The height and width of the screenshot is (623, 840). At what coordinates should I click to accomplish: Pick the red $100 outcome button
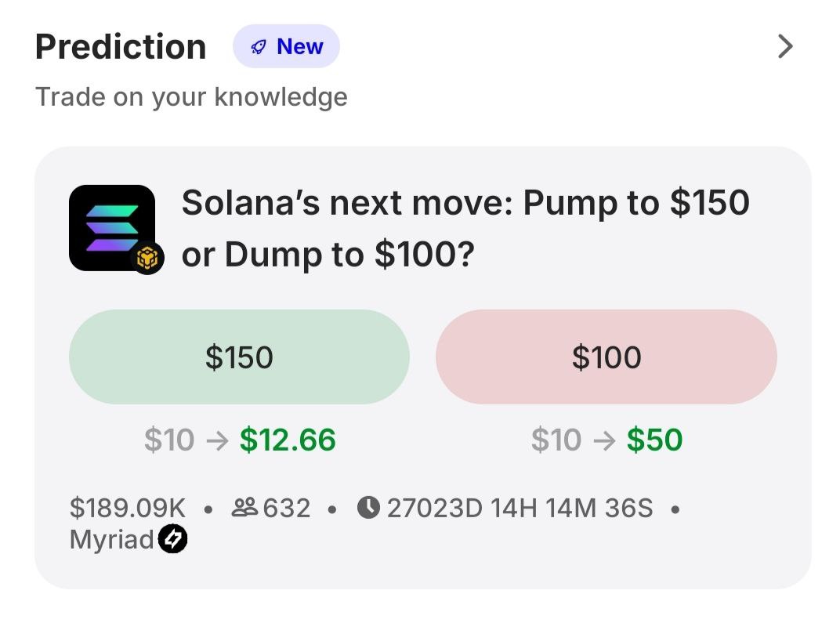pyautogui.click(x=606, y=357)
